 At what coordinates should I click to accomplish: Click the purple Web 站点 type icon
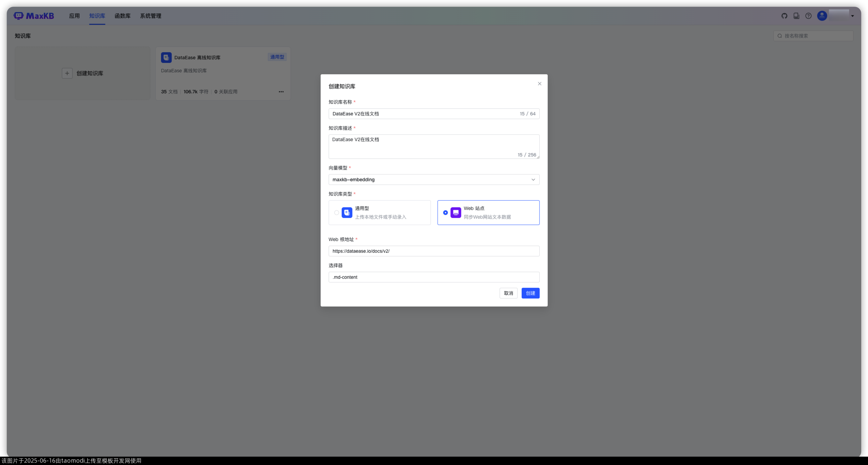tap(456, 212)
